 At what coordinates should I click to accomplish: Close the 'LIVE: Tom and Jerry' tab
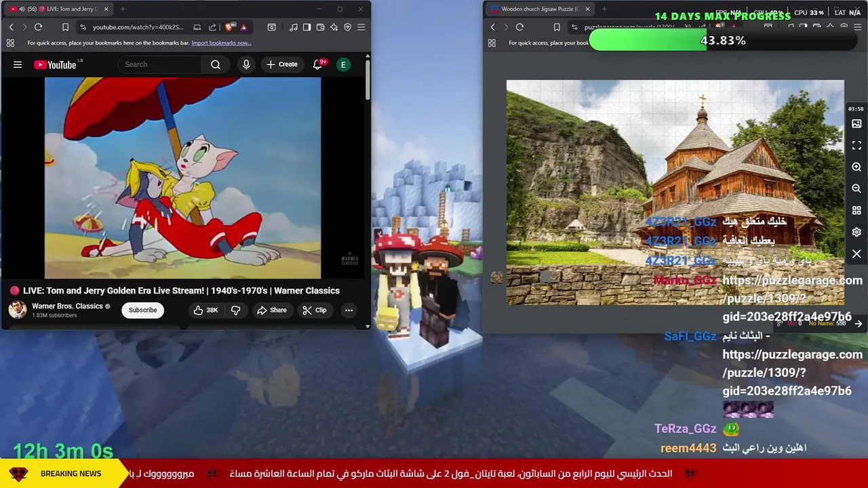[x=106, y=9]
